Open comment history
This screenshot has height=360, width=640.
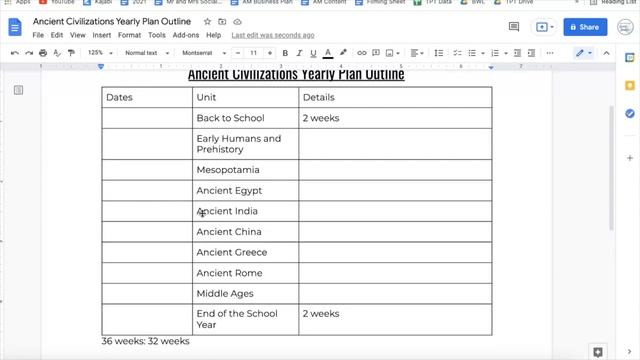514,27
